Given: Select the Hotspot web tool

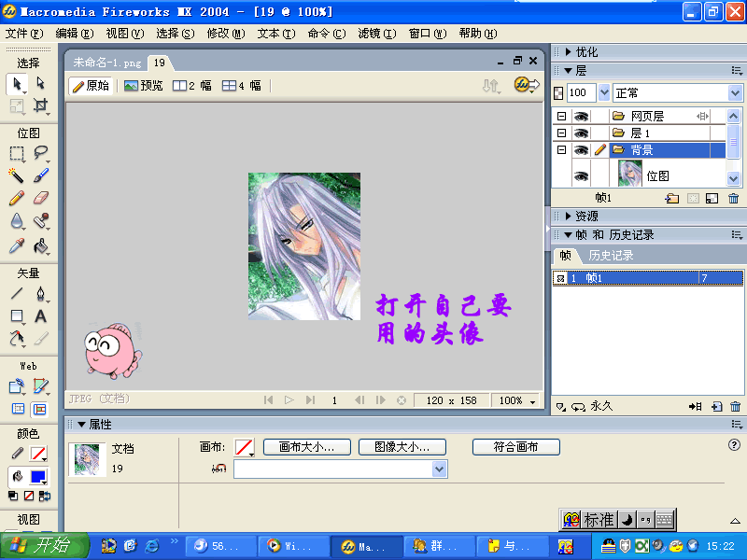Looking at the screenshot, I should pyautogui.click(x=17, y=386).
